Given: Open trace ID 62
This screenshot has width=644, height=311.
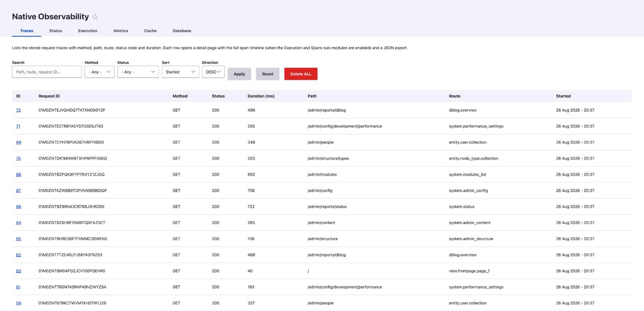Looking at the screenshot, I should [18, 255].
